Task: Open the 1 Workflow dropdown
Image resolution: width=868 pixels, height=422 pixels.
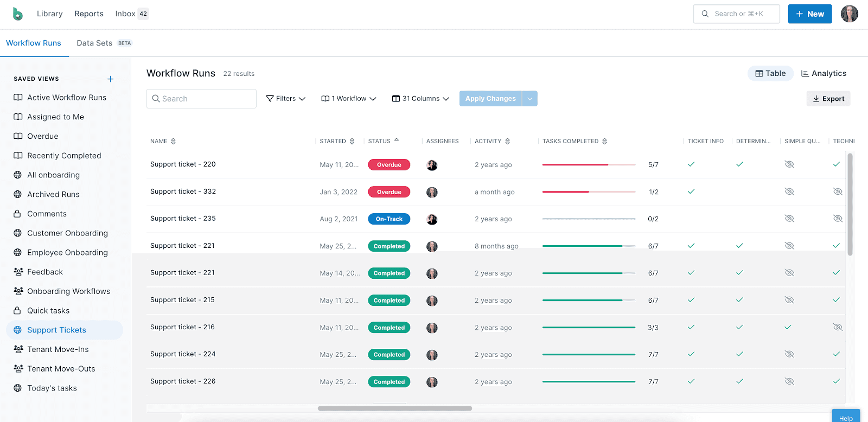Action: [x=349, y=99]
